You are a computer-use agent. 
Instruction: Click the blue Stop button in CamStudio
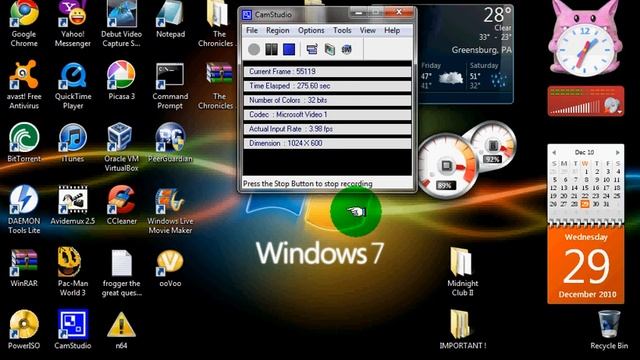[289, 50]
